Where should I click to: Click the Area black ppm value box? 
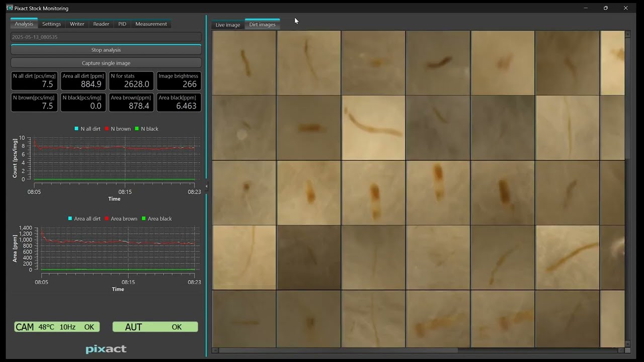[179, 102]
